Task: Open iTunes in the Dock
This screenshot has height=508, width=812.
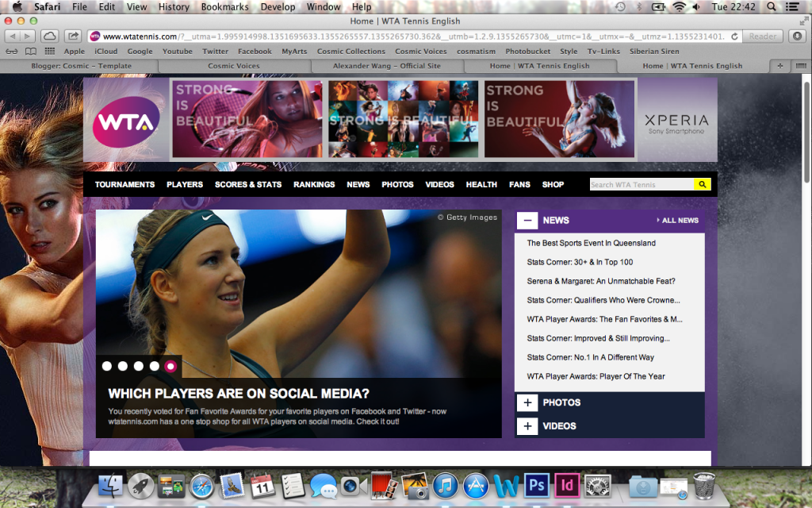Action: point(446,487)
